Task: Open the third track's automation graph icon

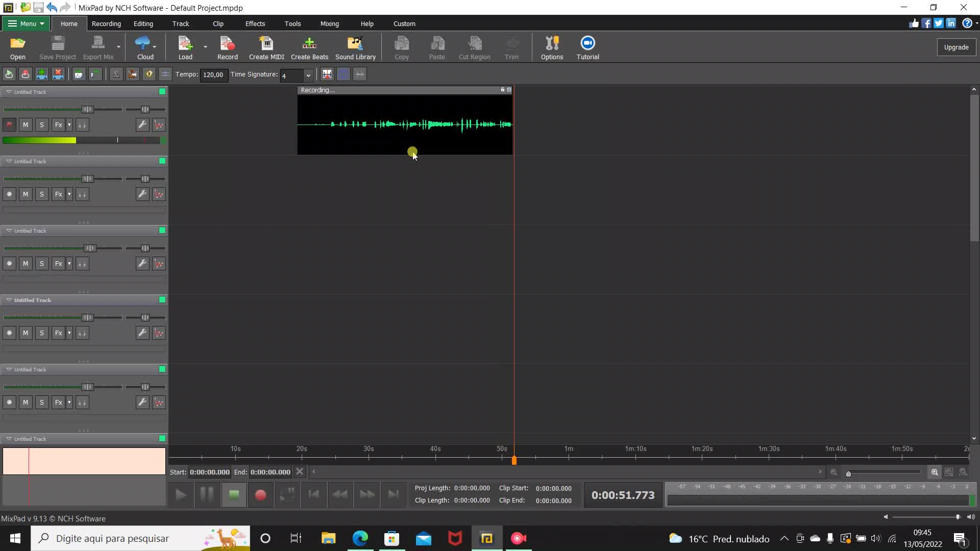Action: tap(159, 263)
